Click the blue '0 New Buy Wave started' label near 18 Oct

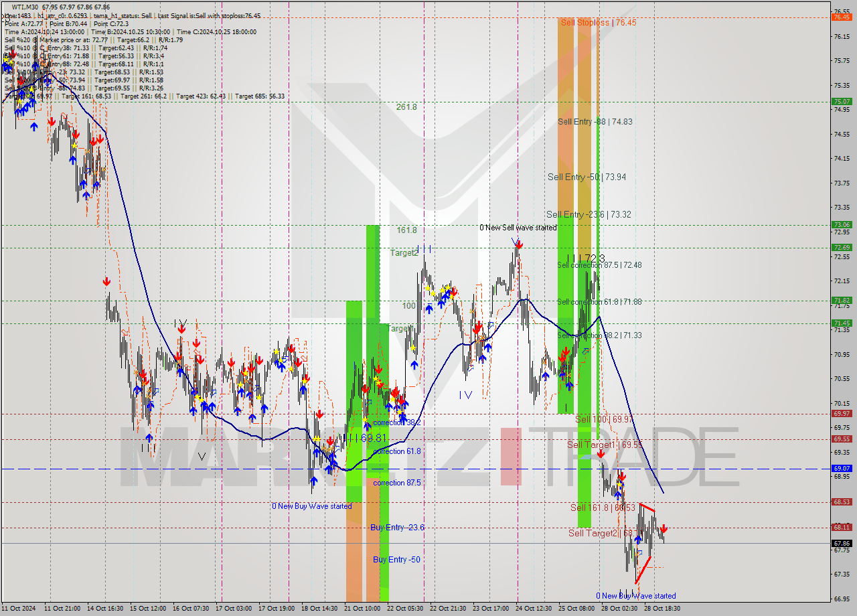[311, 506]
